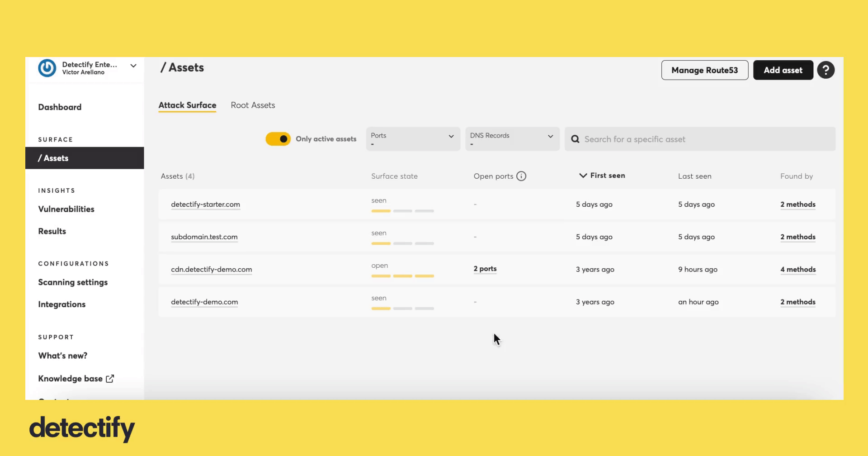Open Knowledge base external link icon

(x=110, y=379)
